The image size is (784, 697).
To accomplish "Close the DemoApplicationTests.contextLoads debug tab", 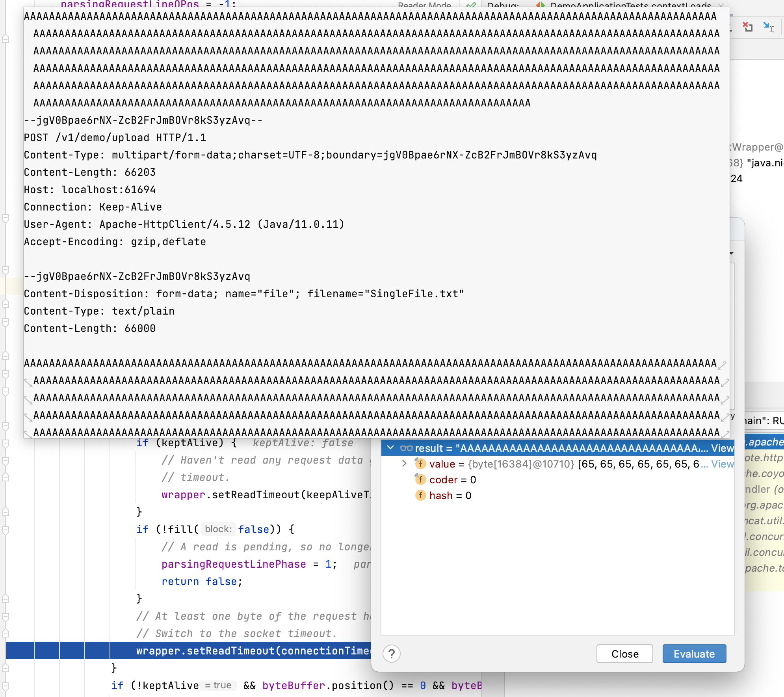I will (721, 5).
